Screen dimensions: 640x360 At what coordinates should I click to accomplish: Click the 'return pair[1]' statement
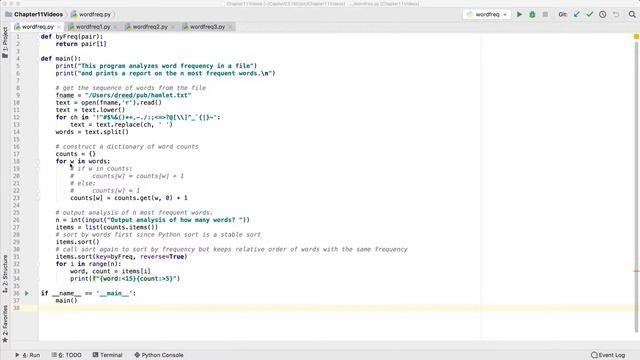tap(81, 44)
